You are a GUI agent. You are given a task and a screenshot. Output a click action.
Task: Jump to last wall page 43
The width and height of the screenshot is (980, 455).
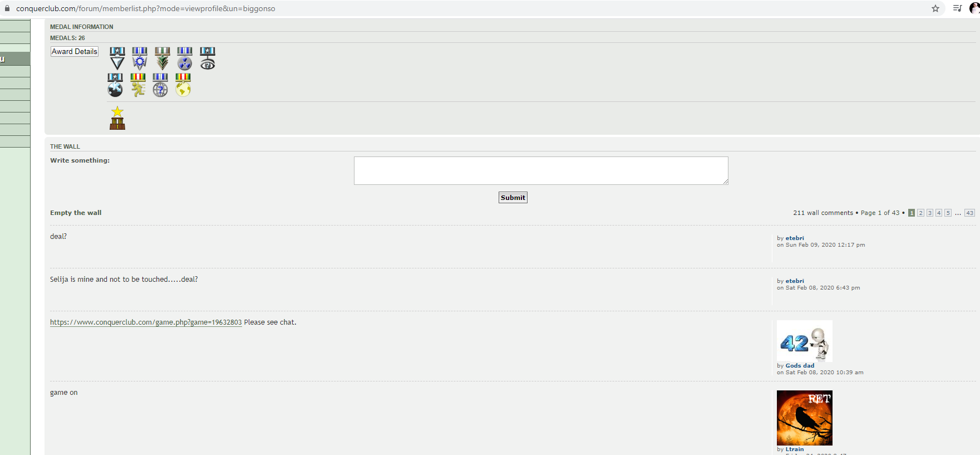[969, 213]
